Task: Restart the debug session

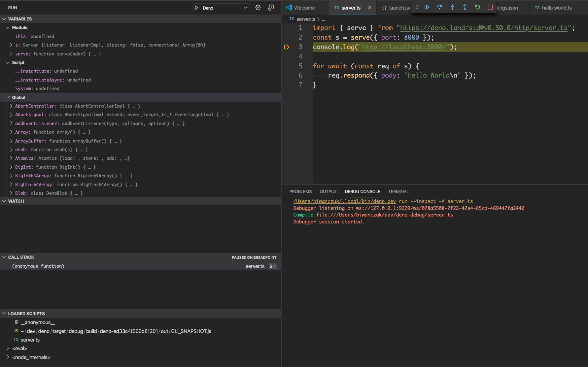Action: pyautogui.click(x=477, y=7)
